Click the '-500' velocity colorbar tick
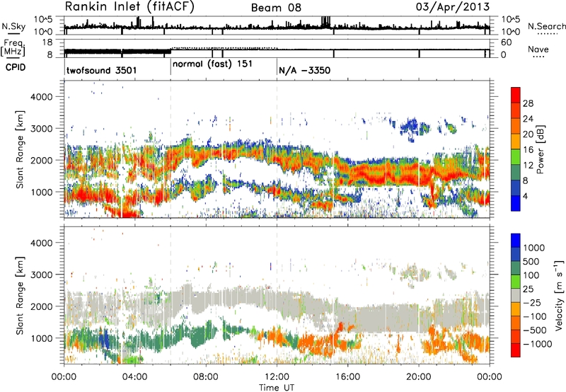Viewport: 566px width, 392px height. (x=534, y=330)
